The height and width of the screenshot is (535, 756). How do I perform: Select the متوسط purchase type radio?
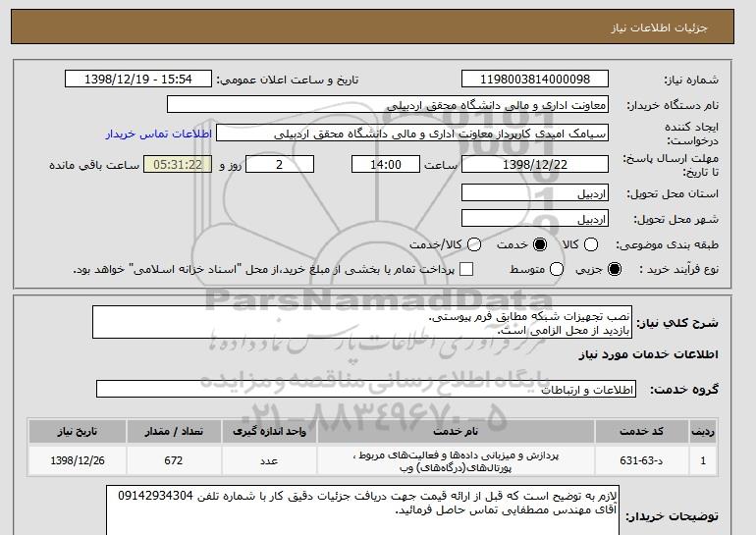point(557,269)
